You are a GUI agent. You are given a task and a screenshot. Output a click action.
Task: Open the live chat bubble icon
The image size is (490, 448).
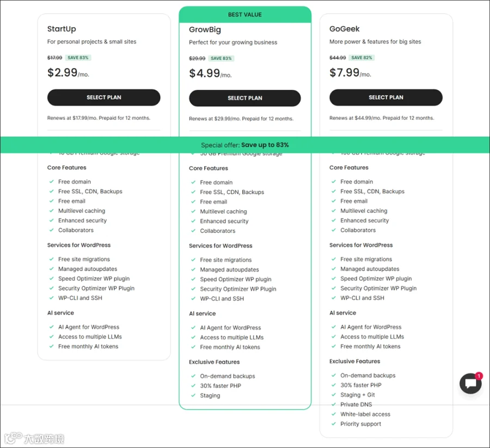tap(470, 383)
